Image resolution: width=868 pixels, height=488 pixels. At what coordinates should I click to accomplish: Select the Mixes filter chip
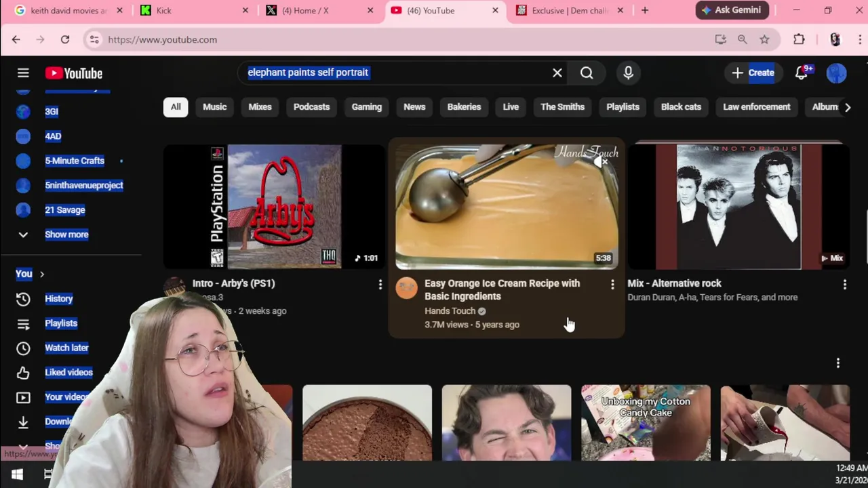(260, 106)
